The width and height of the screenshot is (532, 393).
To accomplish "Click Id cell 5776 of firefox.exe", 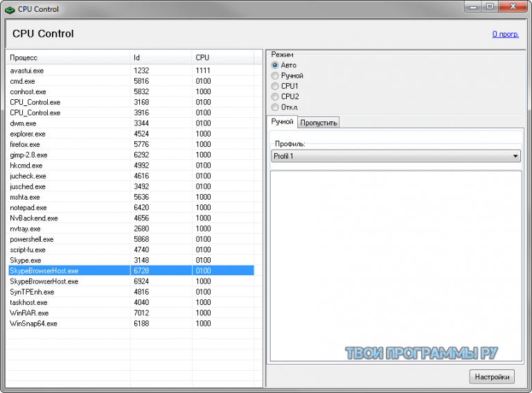I will pos(141,144).
